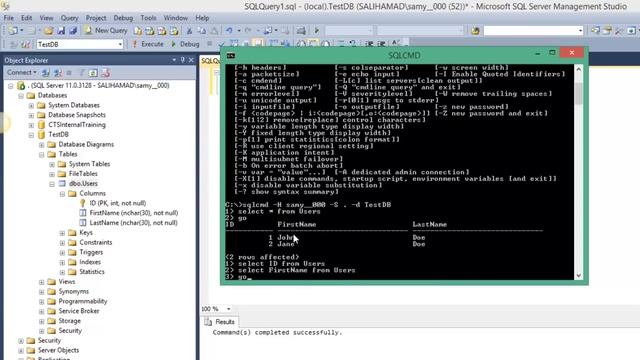Viewport: 640px width, 360px height.
Task: Select the Triggers folder
Action: [x=91, y=252]
